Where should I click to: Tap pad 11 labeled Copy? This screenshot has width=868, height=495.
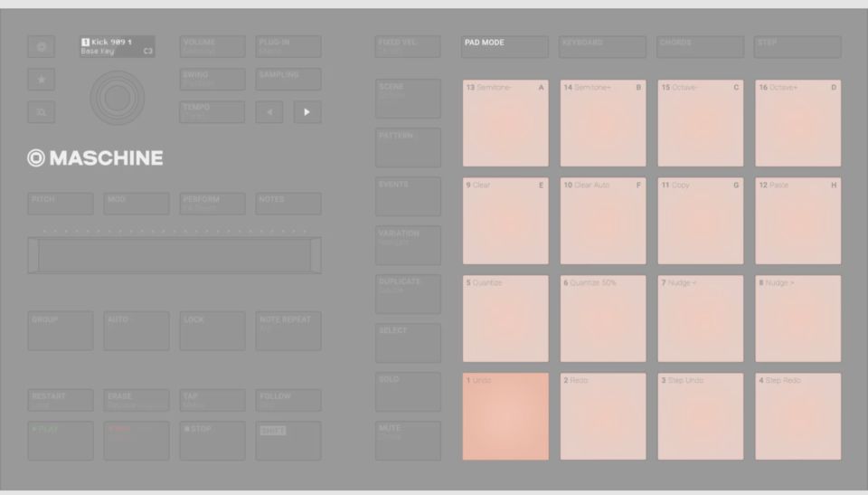(x=700, y=221)
